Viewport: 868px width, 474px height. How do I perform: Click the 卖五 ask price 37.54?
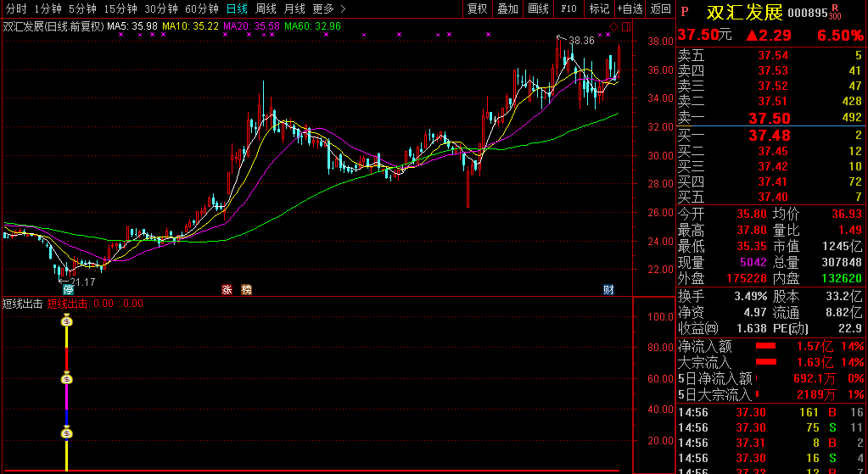coord(773,55)
